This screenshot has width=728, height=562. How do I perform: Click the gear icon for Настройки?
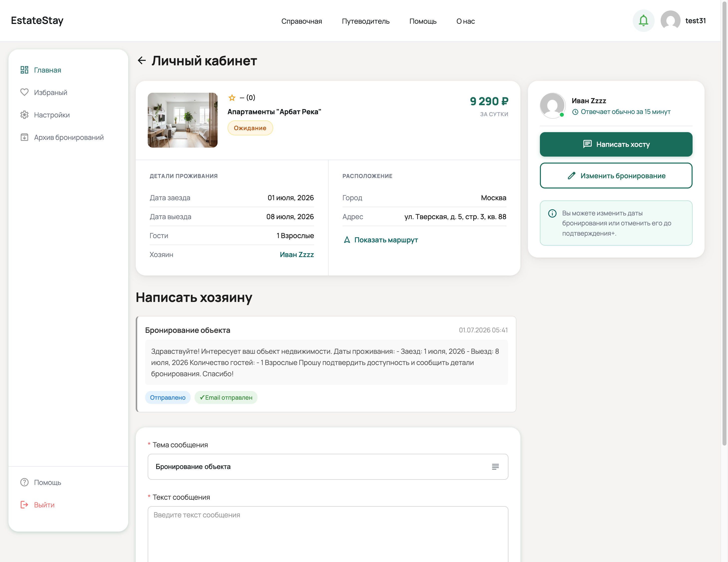pyautogui.click(x=24, y=115)
